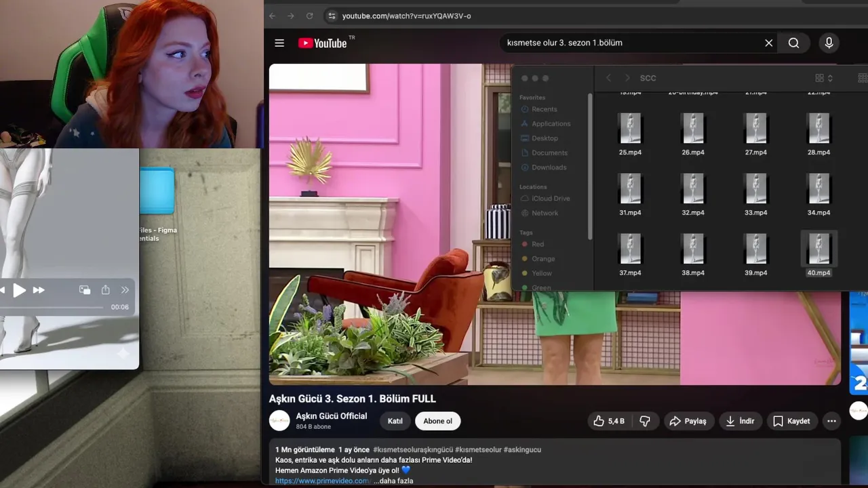This screenshot has width=868, height=488.
Task: Select file 40.mp4 in Finder
Action: pyautogui.click(x=818, y=255)
